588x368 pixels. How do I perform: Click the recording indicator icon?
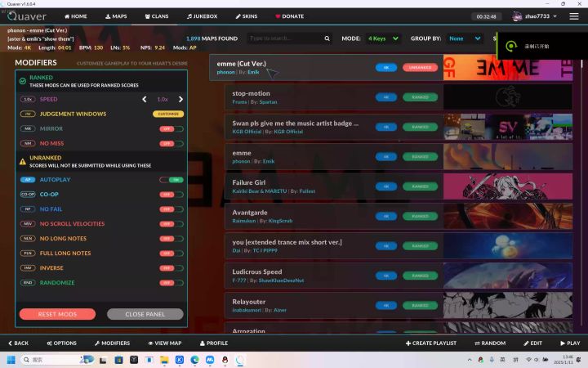tap(510, 46)
